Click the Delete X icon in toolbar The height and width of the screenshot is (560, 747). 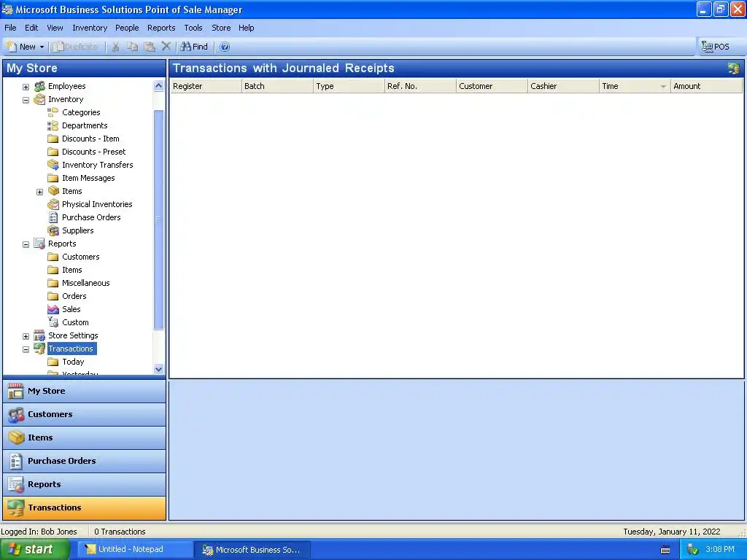[166, 47]
